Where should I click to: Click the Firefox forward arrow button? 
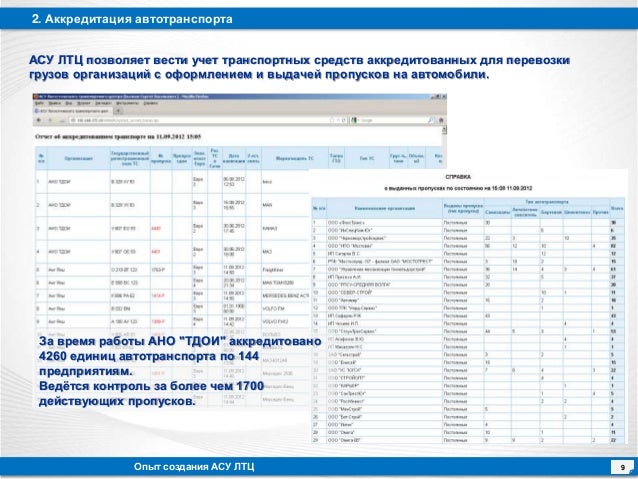pyautogui.click(x=50, y=120)
